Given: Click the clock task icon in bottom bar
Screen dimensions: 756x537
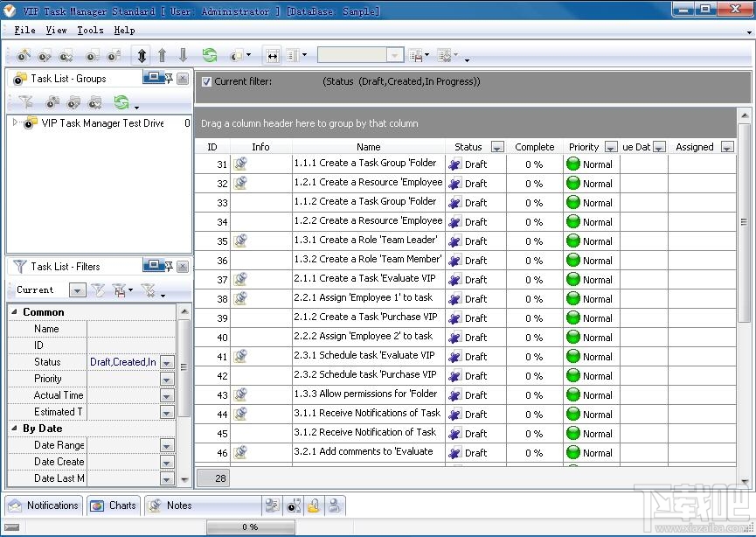Looking at the screenshot, I should coord(293,506).
